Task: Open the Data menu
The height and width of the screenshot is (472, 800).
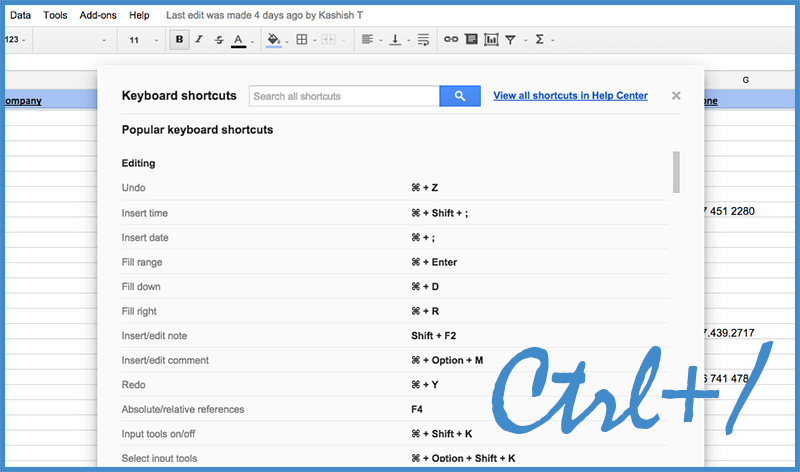Action: (20, 15)
